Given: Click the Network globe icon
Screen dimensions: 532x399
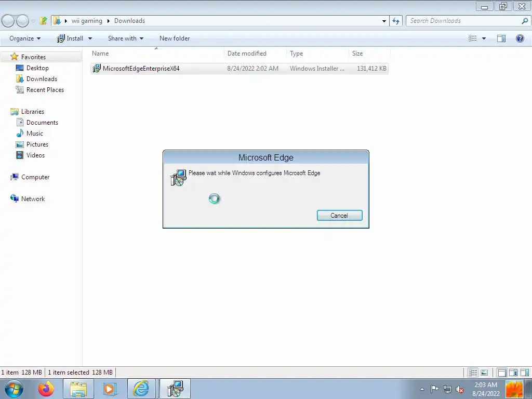Looking at the screenshot, I should [x=14, y=198].
